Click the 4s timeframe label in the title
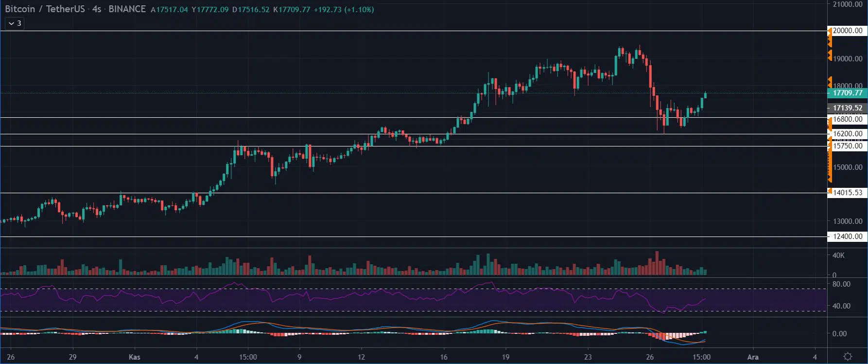The image size is (868, 364). coord(96,9)
